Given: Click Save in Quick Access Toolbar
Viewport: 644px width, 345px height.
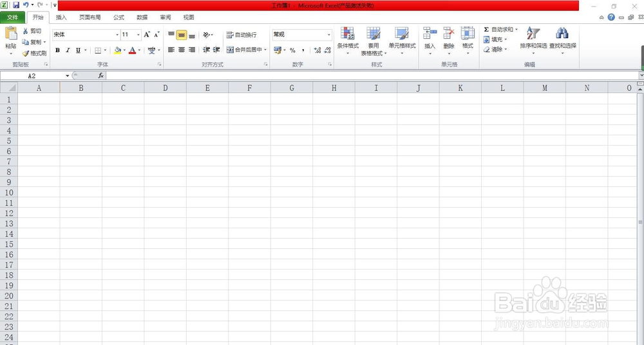Looking at the screenshot, I should pos(16,5).
